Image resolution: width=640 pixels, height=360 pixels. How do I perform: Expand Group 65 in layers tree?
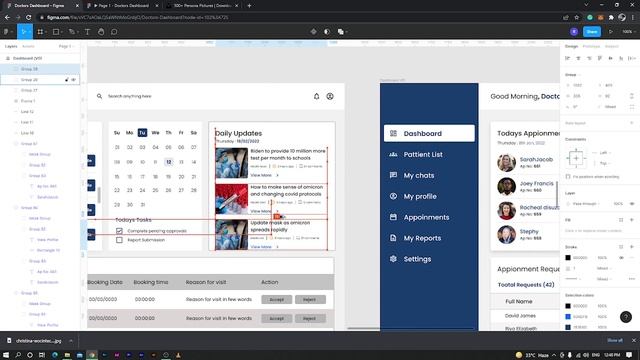pos(16,293)
